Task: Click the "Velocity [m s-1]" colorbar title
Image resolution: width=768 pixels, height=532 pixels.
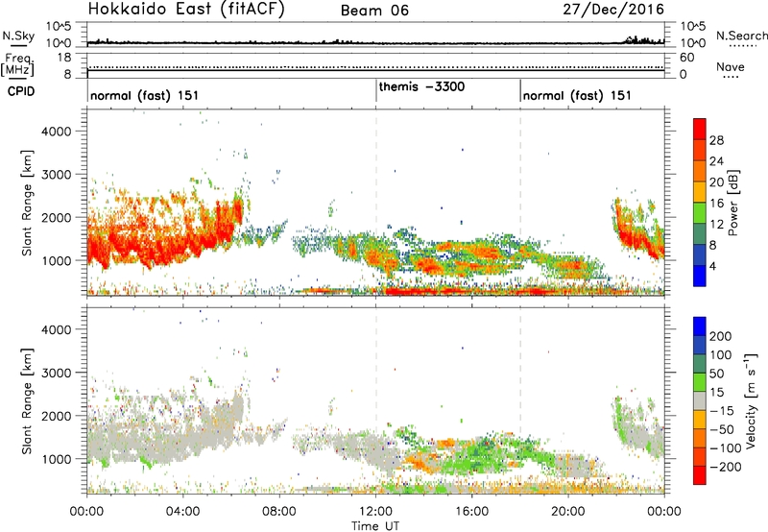Action: (751, 401)
